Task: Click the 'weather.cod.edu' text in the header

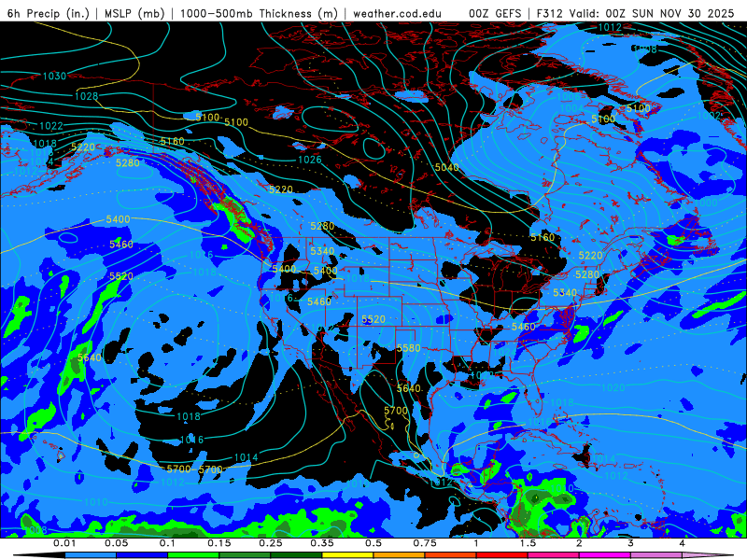Action: [397, 13]
